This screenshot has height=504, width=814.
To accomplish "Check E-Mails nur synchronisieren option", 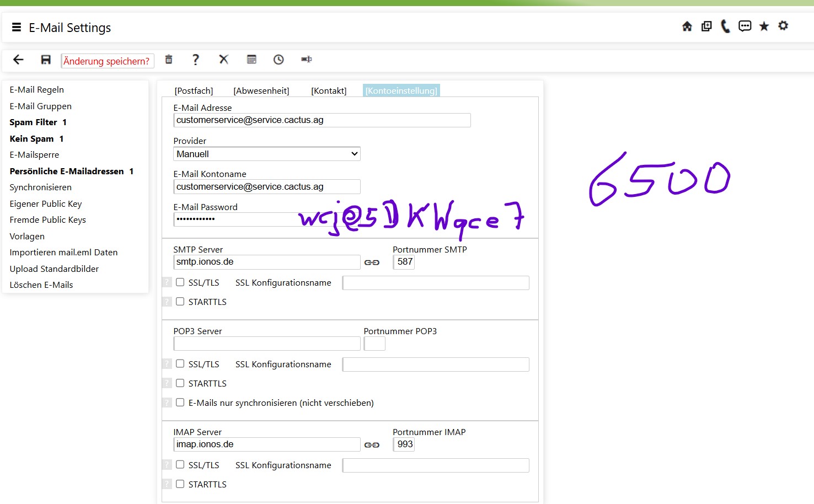I will click(180, 403).
